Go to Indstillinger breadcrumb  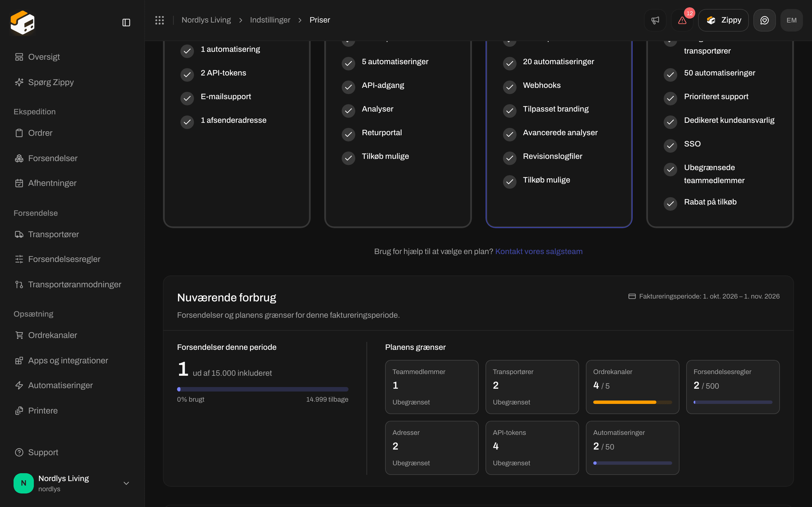pyautogui.click(x=270, y=20)
